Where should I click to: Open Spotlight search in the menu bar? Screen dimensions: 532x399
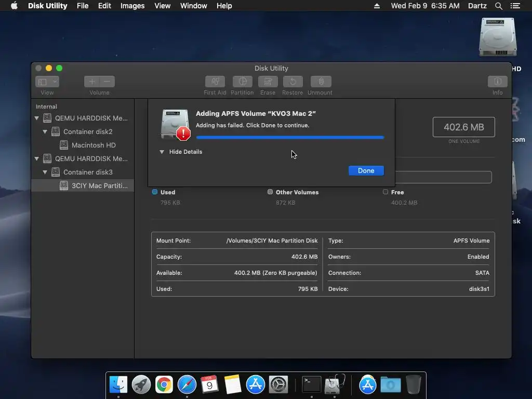point(498,6)
